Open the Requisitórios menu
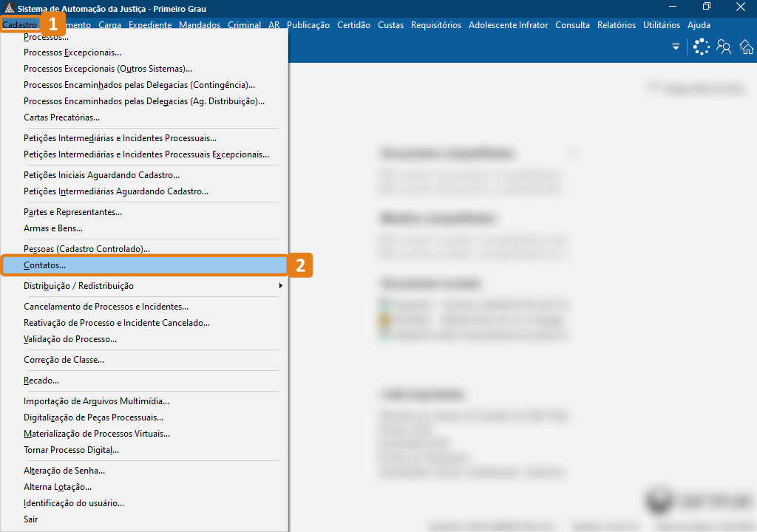 point(436,25)
